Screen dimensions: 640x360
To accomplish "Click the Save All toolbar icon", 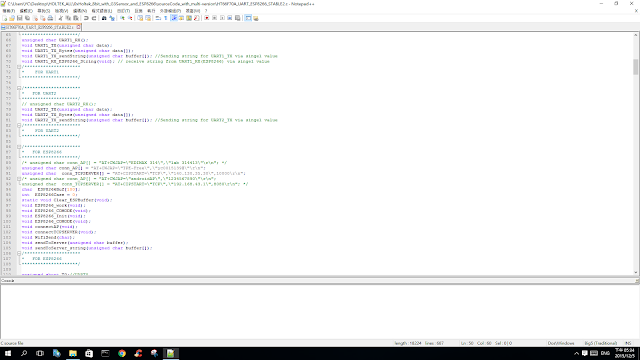I will click(x=27, y=18).
